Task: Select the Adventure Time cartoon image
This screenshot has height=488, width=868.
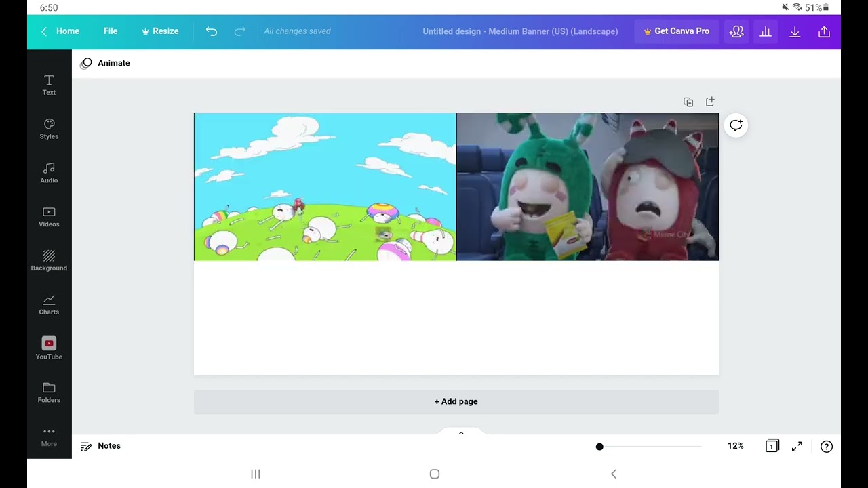Action: point(325,187)
